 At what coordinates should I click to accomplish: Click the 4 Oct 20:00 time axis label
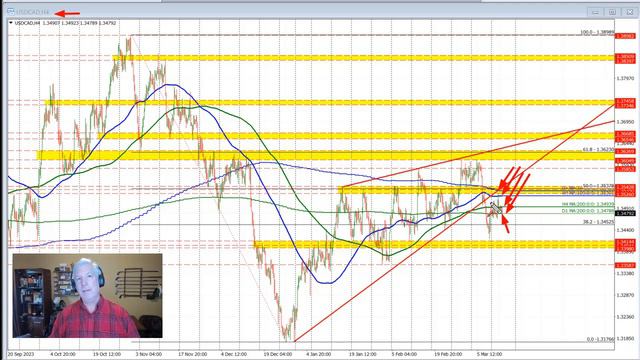pyautogui.click(x=62, y=354)
